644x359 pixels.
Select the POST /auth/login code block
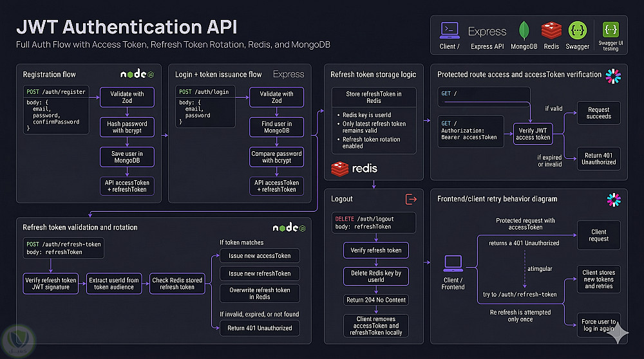point(205,107)
